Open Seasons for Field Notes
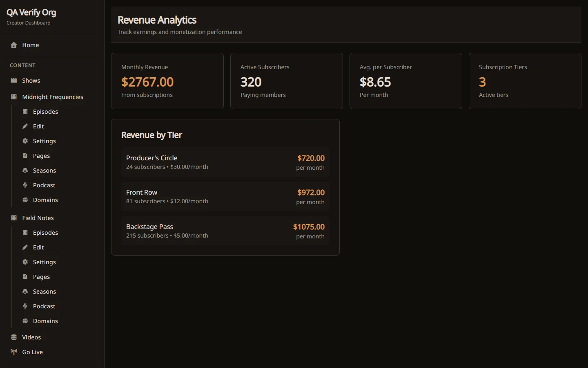Viewport: 588px width, 368px height. click(58, 292)
